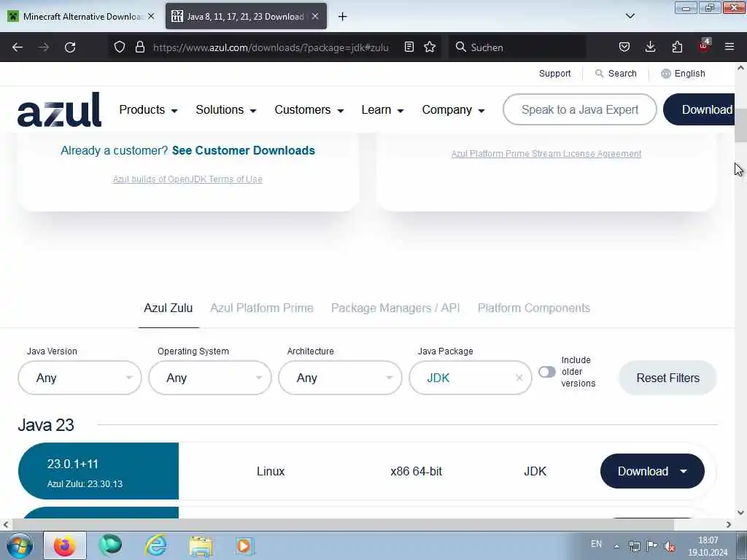Open the Action Center flag tray icon
Viewport: 747px width, 560px height.
click(652, 545)
